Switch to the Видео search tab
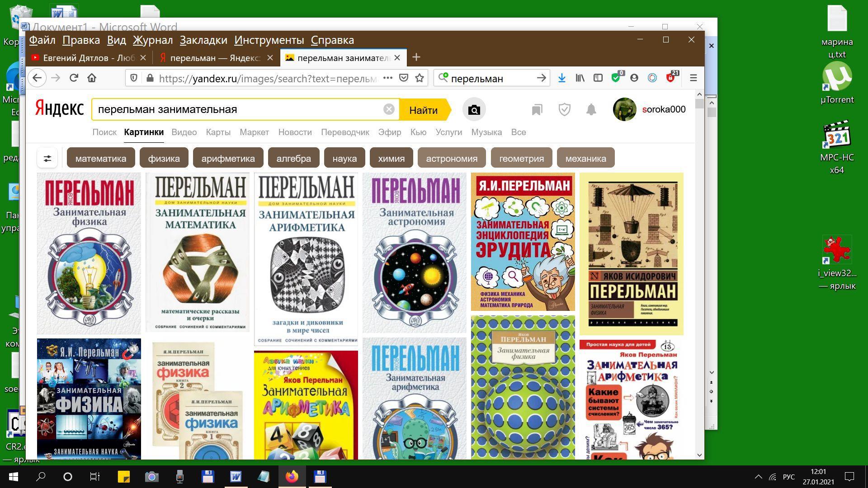 pyautogui.click(x=184, y=132)
